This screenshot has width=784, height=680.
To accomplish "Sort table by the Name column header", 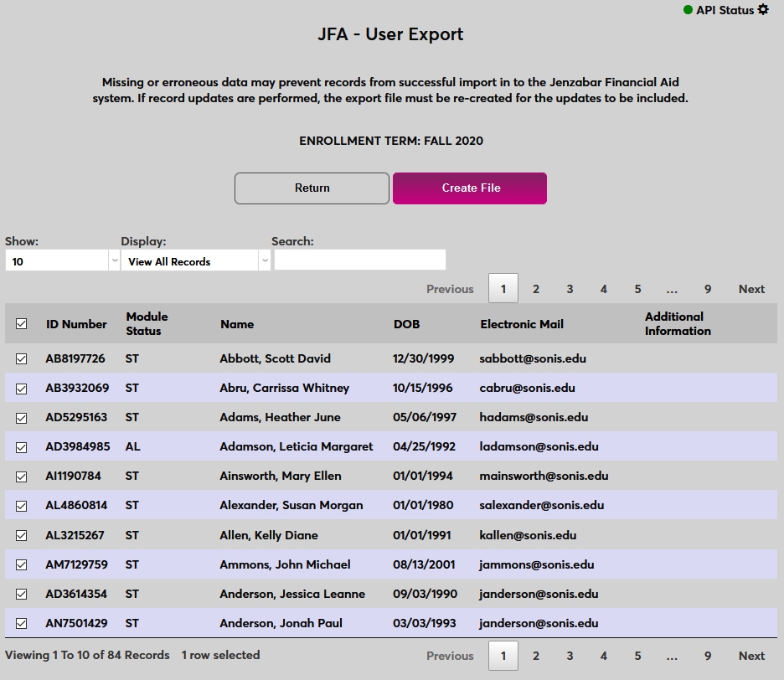I will [x=237, y=324].
